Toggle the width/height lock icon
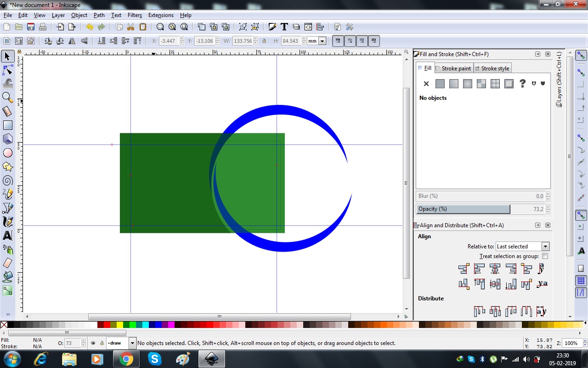Viewport: 588px width, 368px height. 264,41
